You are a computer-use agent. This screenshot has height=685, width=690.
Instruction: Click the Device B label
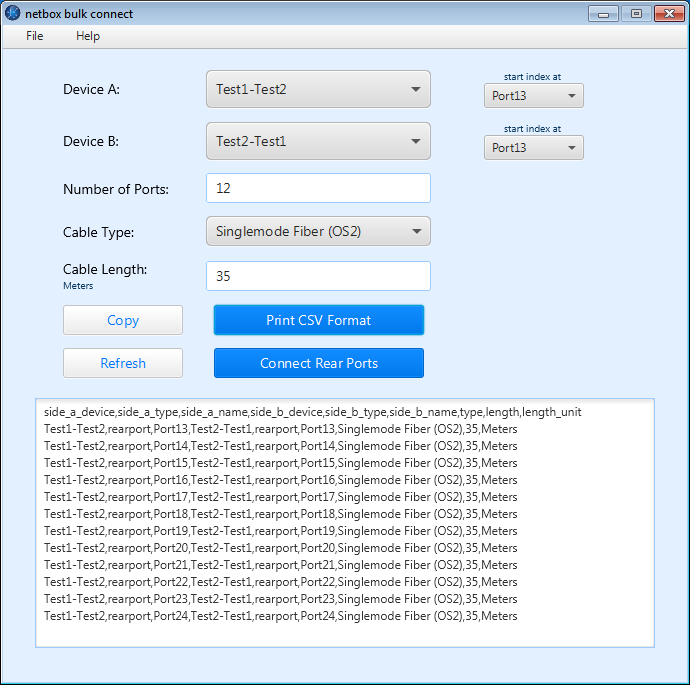[91, 141]
